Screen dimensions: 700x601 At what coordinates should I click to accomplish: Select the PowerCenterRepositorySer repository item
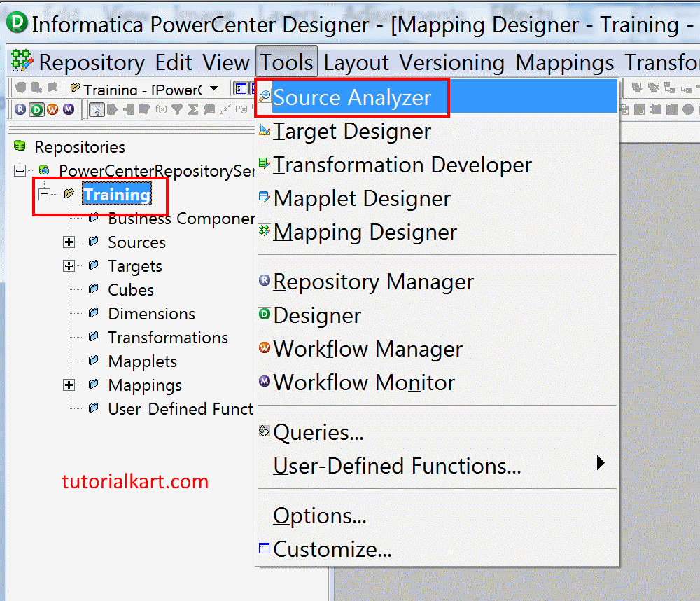(x=157, y=170)
